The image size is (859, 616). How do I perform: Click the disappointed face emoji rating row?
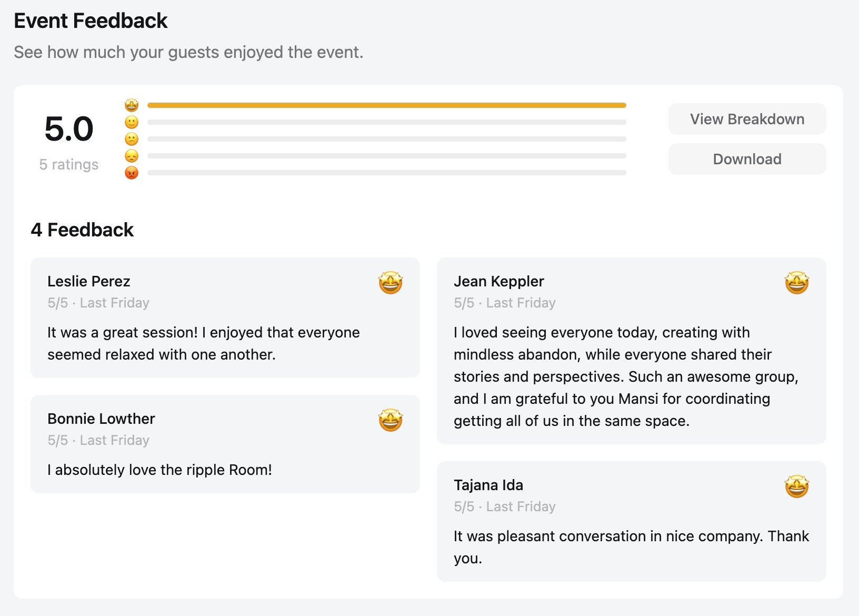[132, 156]
